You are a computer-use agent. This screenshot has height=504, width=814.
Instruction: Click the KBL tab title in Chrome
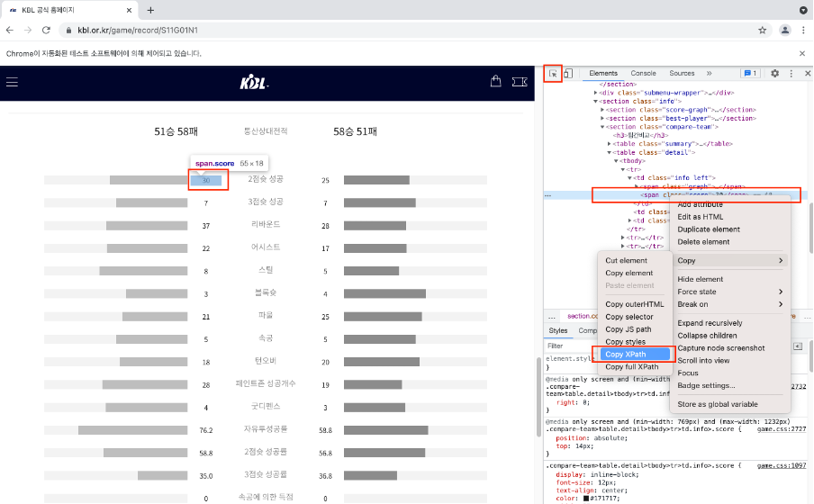click(49, 10)
